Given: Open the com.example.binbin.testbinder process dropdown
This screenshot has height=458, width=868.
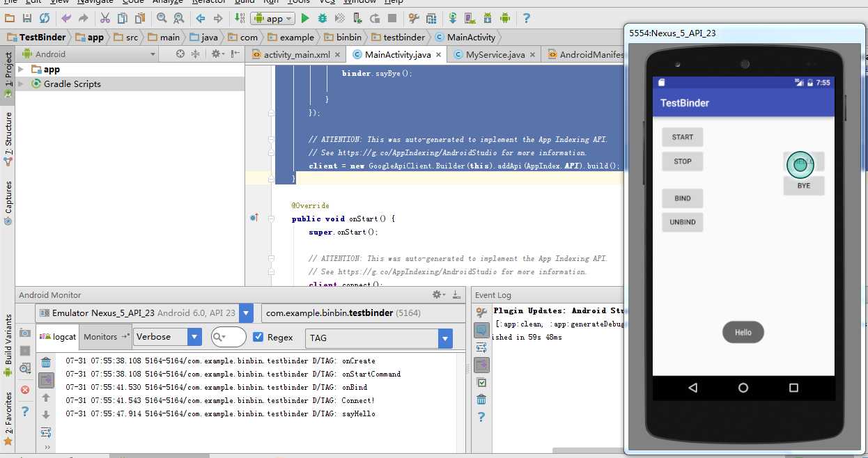Looking at the screenshot, I should click(x=364, y=313).
